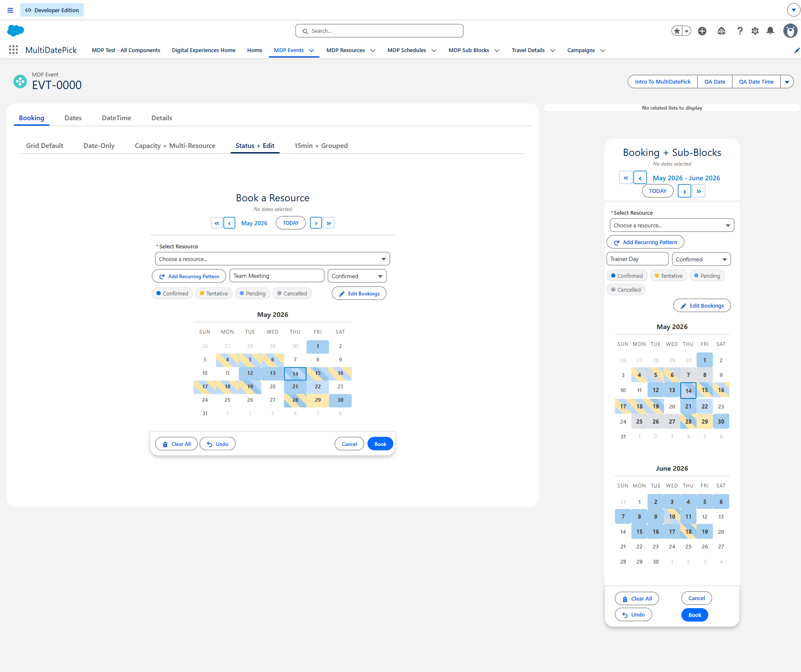
Task: Open the Global Actions plus icon
Action: (702, 31)
